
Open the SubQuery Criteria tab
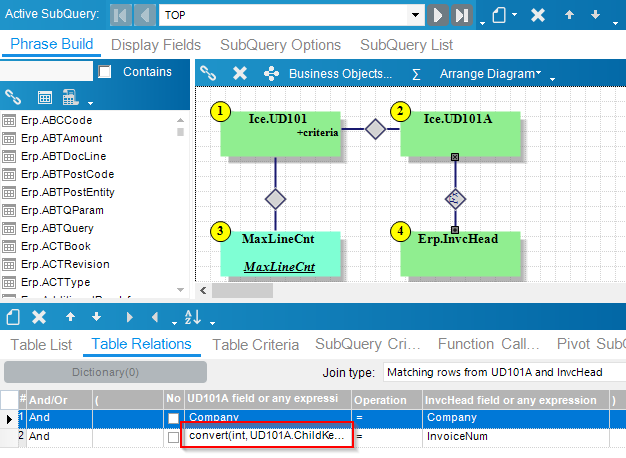click(x=367, y=344)
